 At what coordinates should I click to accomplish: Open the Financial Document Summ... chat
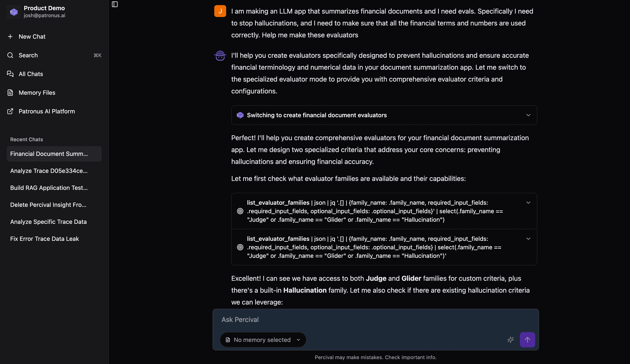tap(49, 154)
